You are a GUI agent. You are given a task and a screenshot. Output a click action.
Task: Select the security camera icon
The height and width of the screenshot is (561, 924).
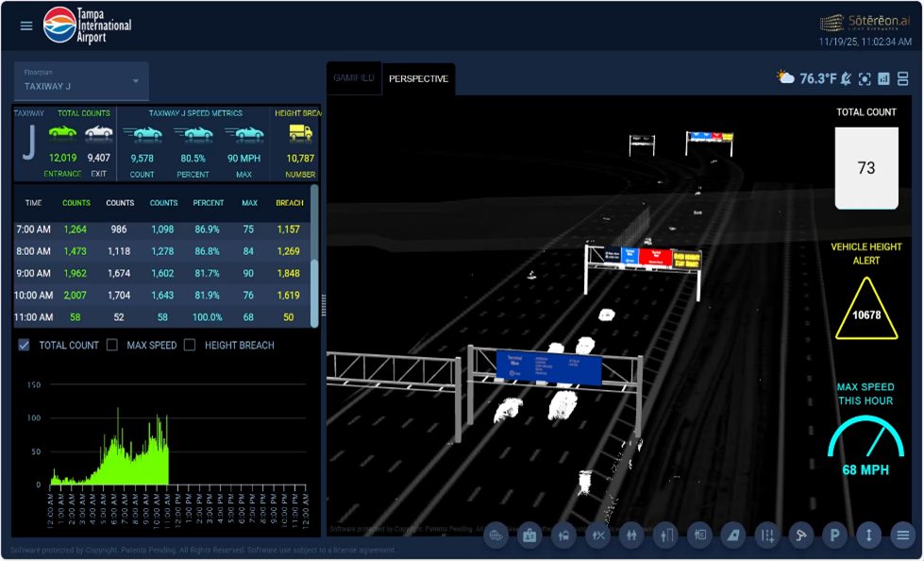point(800,535)
